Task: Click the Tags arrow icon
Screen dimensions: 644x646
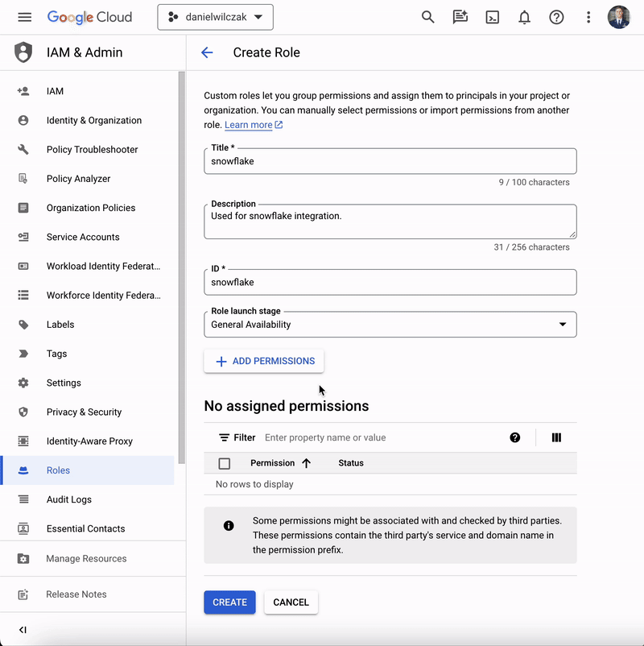Action: (x=23, y=354)
